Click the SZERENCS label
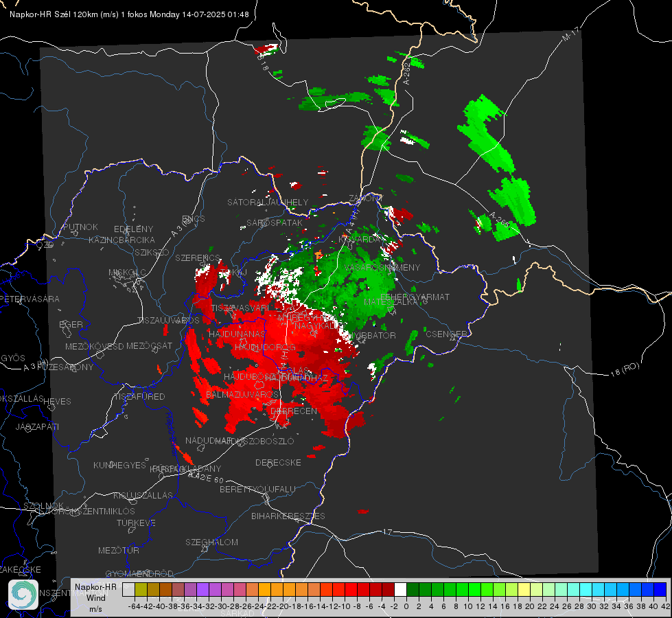The image size is (672, 618). point(198,257)
